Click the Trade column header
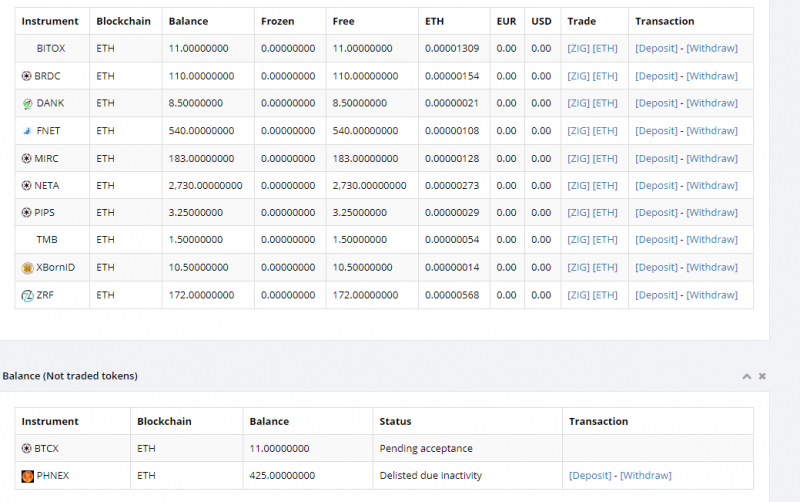800x502 pixels. pyautogui.click(x=582, y=21)
